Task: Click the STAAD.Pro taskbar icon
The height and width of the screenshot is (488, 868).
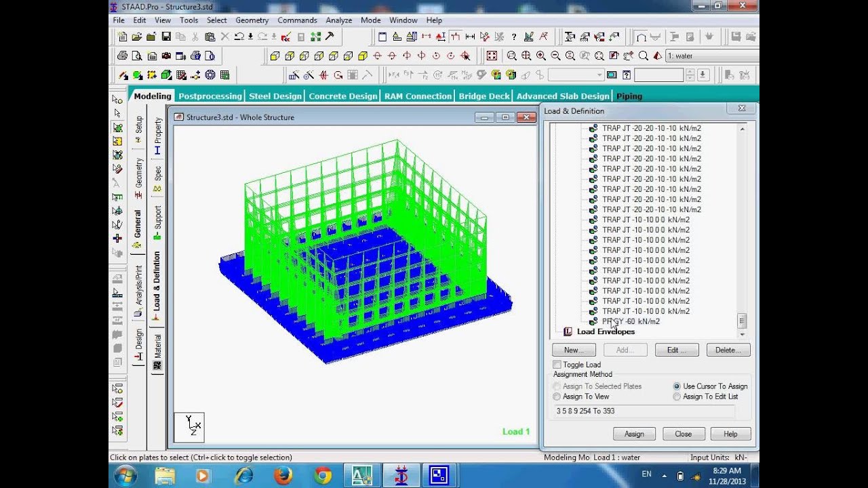Action: click(x=400, y=476)
